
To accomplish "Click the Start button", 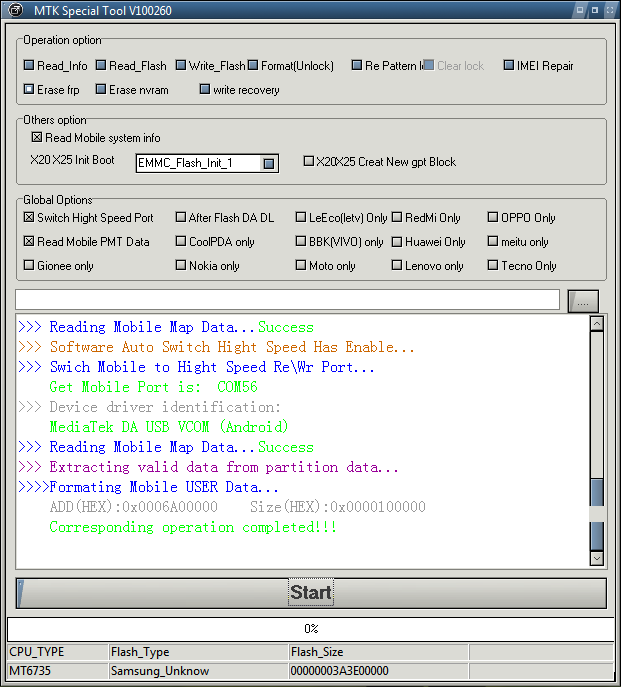I will pos(311,593).
